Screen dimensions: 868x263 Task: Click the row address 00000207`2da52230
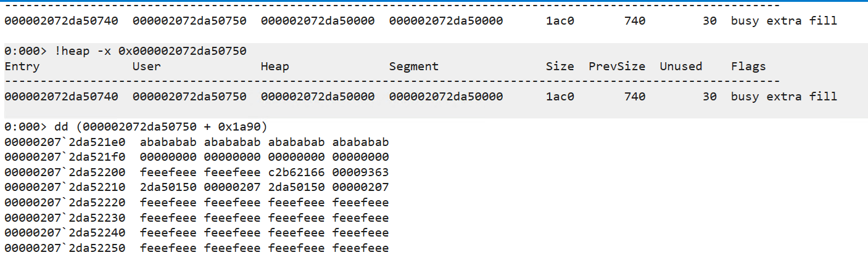pos(64,218)
